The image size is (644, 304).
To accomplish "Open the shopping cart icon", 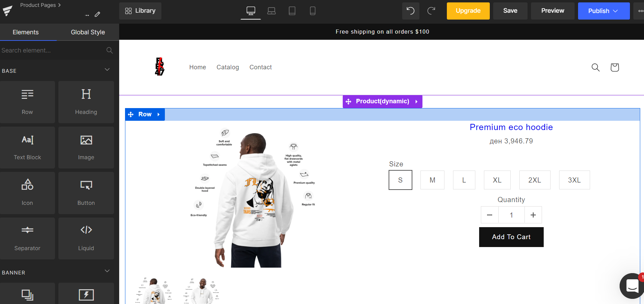I will point(614,67).
